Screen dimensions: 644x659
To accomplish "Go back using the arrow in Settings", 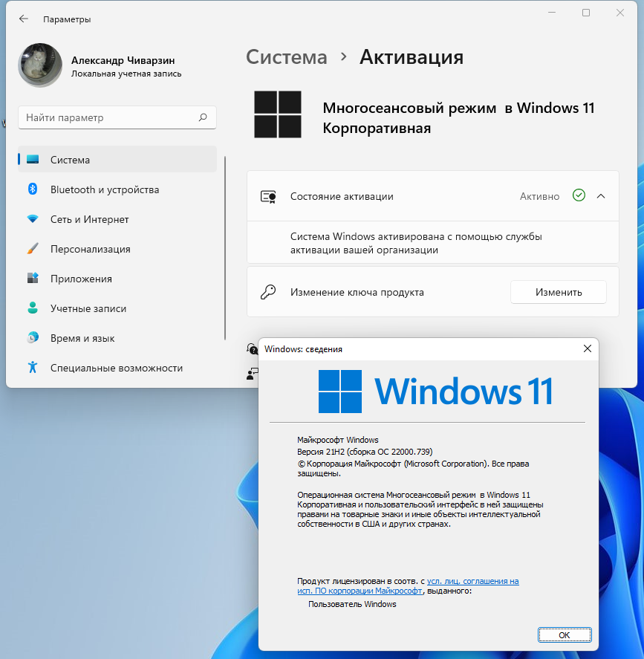I will click(x=24, y=19).
